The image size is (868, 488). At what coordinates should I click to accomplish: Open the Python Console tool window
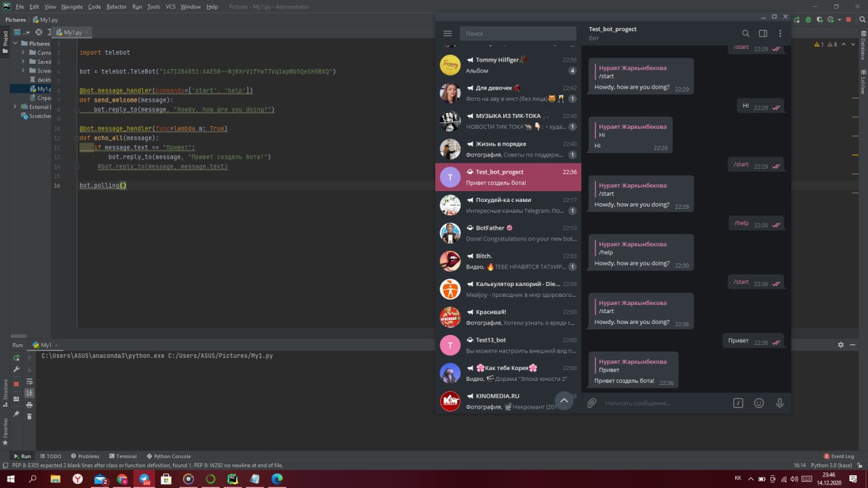pos(168,456)
